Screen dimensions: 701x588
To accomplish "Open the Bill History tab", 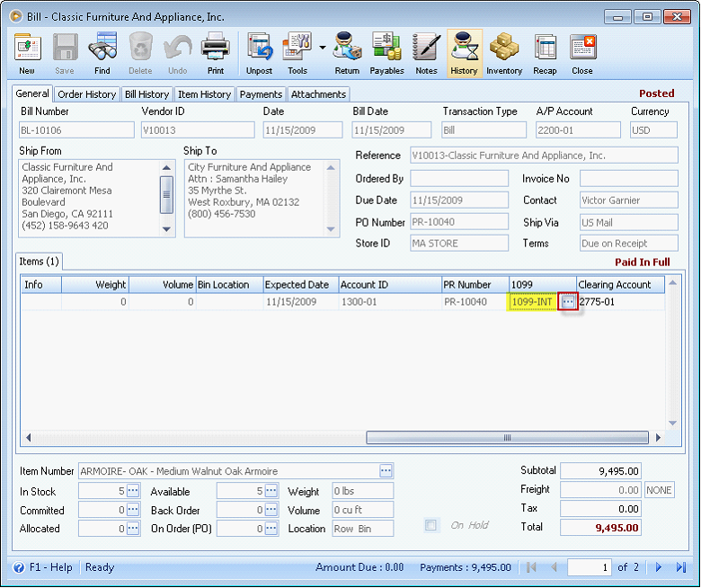I will [147, 94].
